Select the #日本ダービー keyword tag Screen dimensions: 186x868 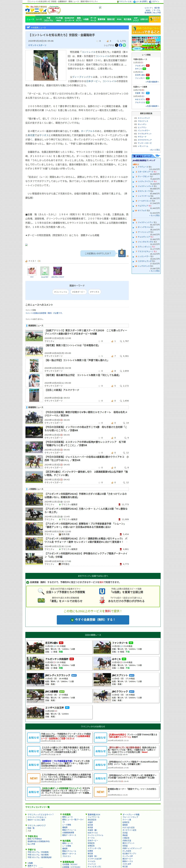(x=78, y=292)
